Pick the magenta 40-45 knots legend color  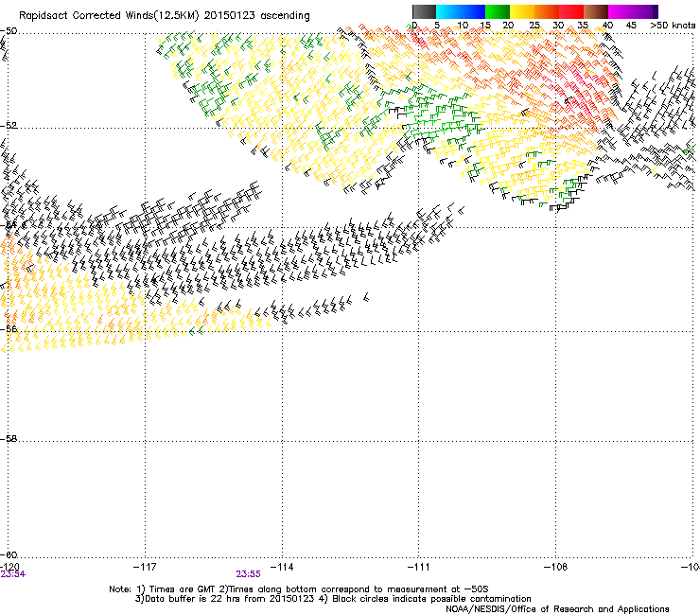pyautogui.click(x=621, y=11)
